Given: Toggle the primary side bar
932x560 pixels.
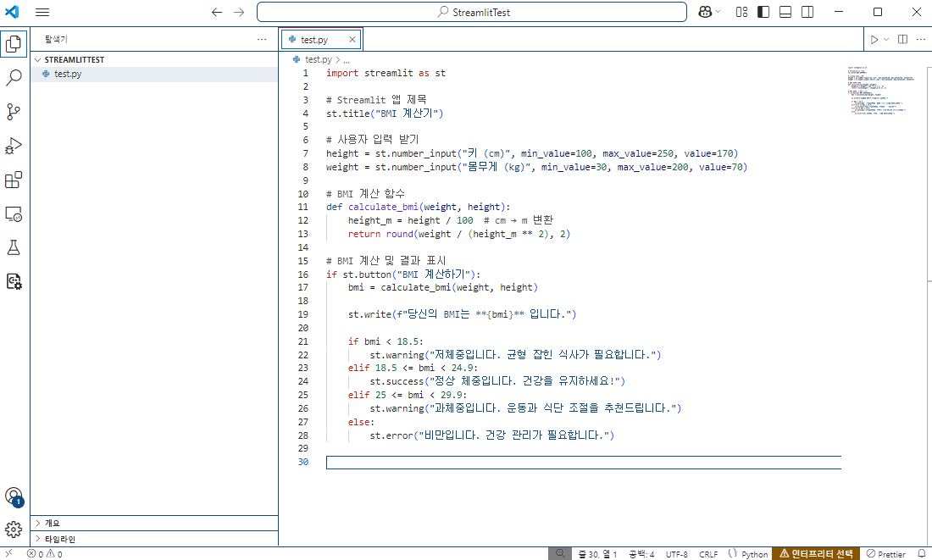Looking at the screenshot, I should click(x=763, y=12).
